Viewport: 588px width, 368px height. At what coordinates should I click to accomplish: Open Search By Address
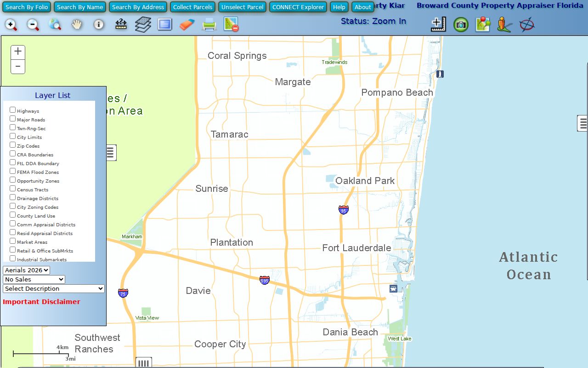(138, 7)
